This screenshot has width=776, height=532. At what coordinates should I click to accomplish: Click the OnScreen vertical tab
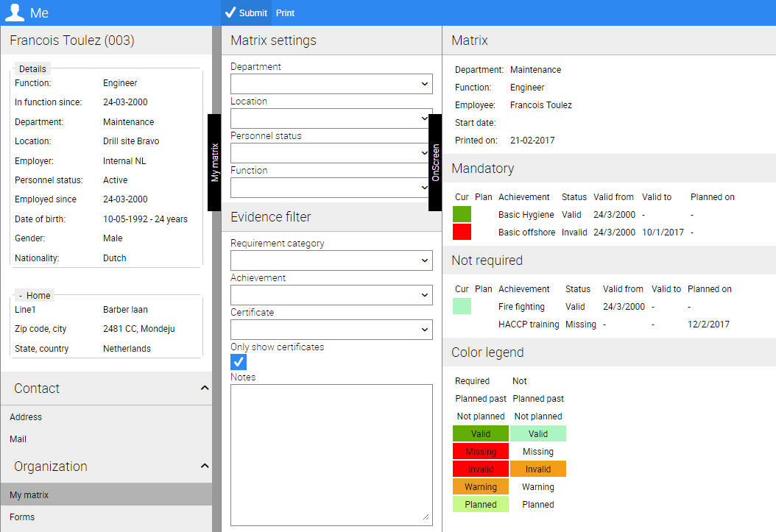coord(435,162)
